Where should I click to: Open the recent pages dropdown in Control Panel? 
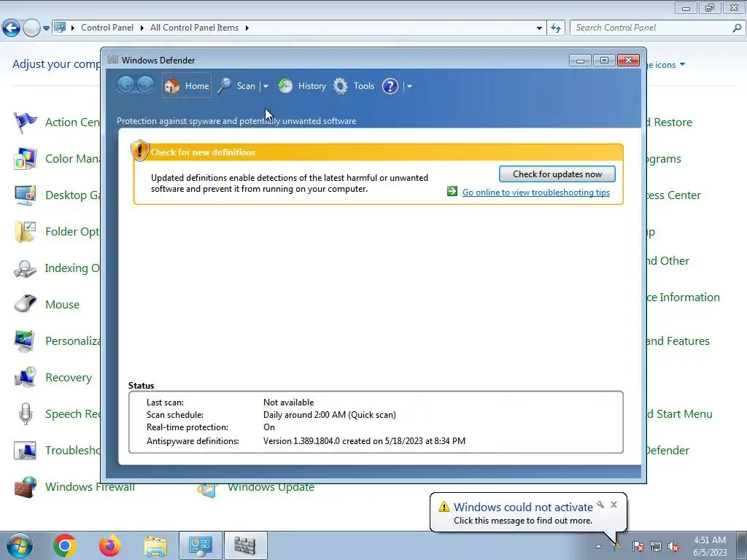point(46,28)
